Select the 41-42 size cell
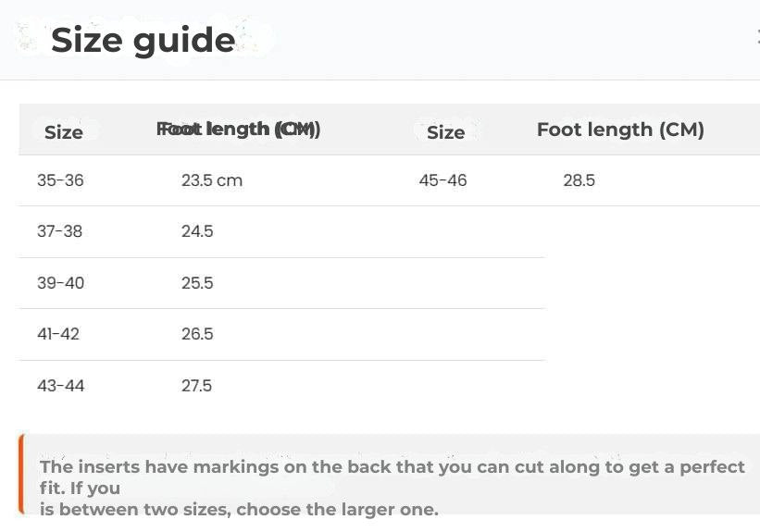This screenshot has width=760, height=532. [58, 334]
